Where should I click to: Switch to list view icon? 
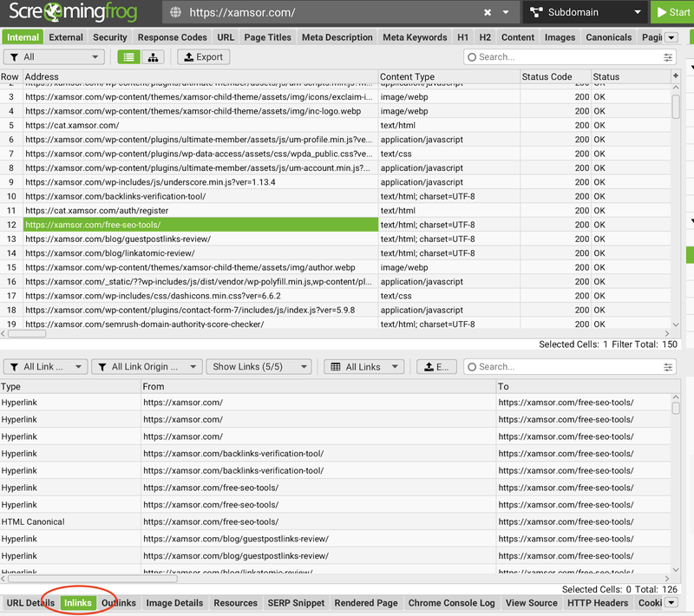coord(128,57)
